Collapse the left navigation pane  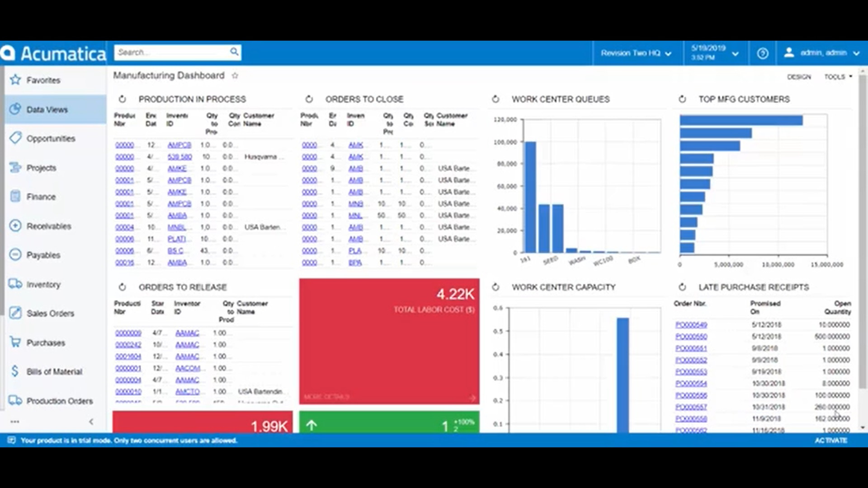pos(92,421)
